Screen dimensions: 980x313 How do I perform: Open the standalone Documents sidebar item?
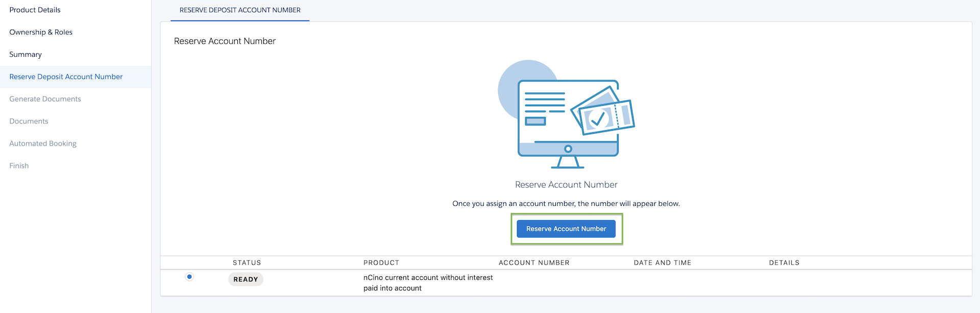[x=29, y=122]
